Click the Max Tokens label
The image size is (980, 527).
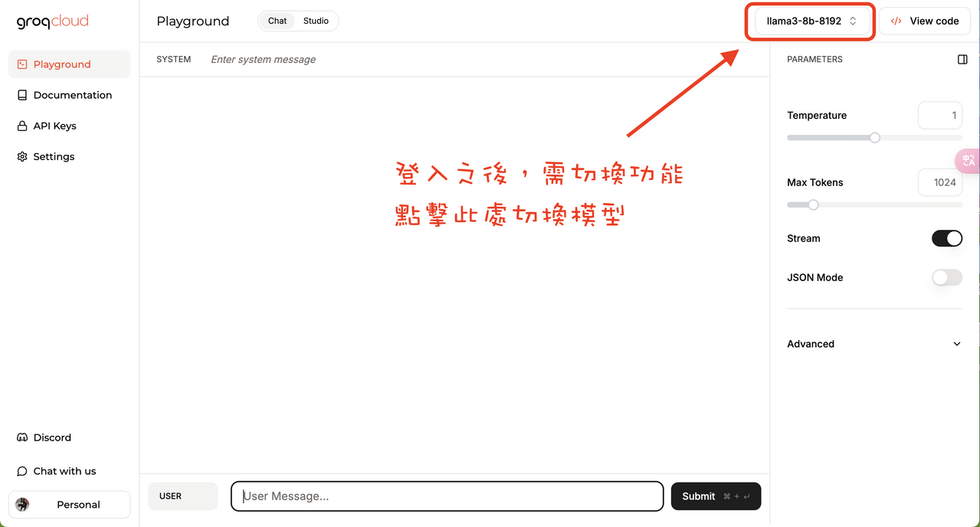815,182
